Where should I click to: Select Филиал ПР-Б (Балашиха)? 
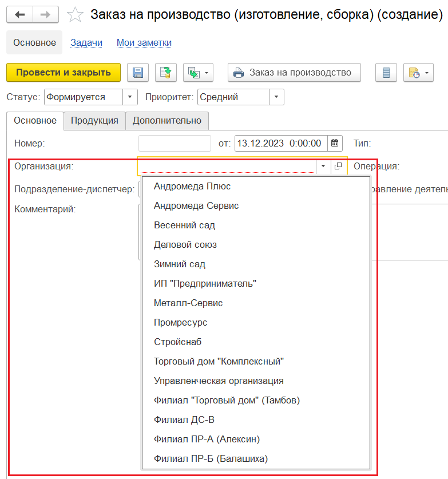[x=256, y=458]
